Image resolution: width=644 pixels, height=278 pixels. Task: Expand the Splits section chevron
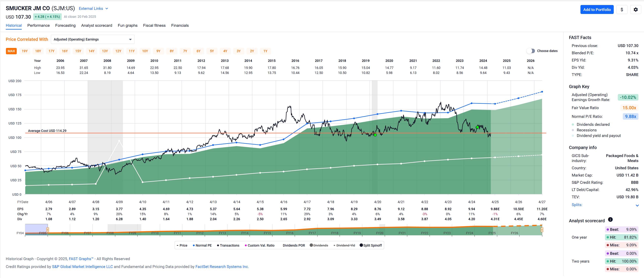637,205
